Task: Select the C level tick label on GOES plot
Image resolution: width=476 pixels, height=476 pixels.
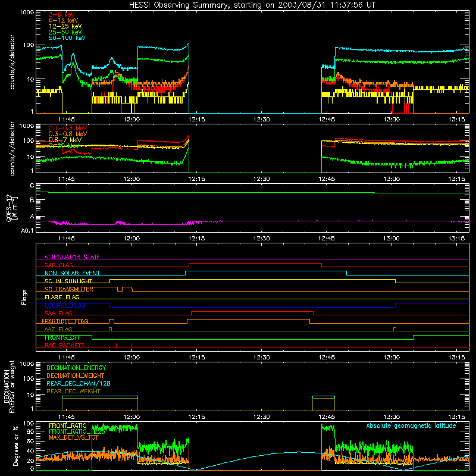Action: (32, 186)
